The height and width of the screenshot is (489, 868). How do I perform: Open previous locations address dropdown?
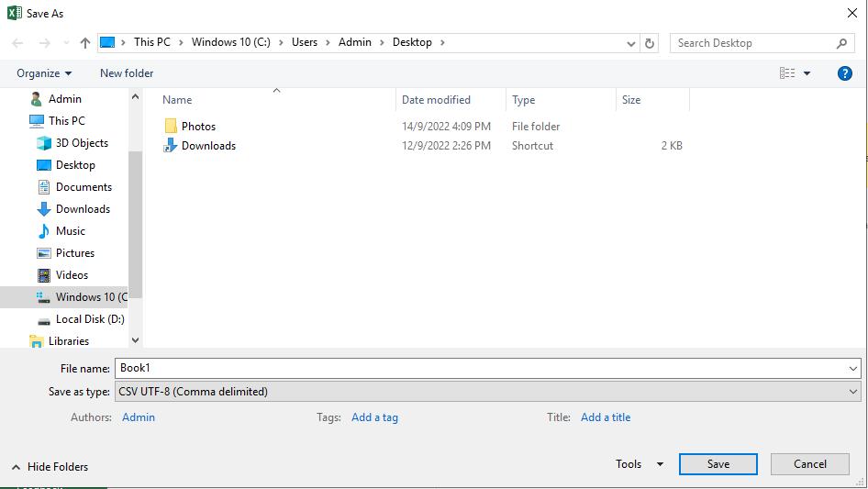tap(630, 43)
